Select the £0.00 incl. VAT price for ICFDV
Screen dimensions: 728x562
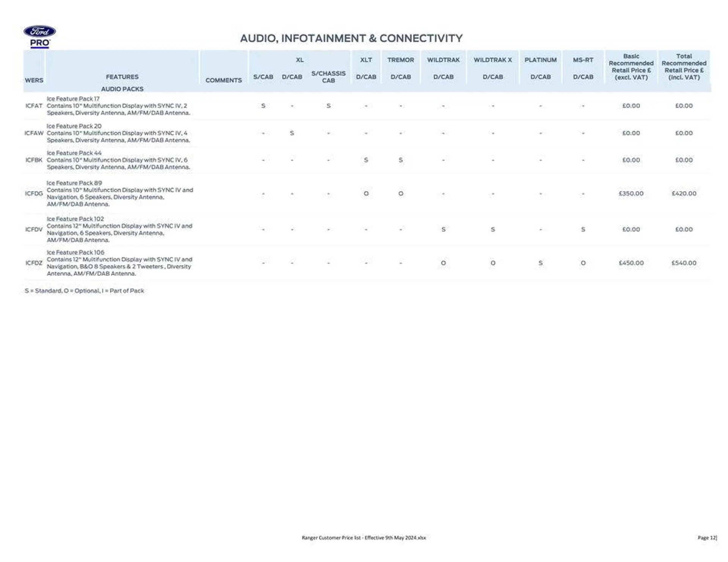[684, 229]
